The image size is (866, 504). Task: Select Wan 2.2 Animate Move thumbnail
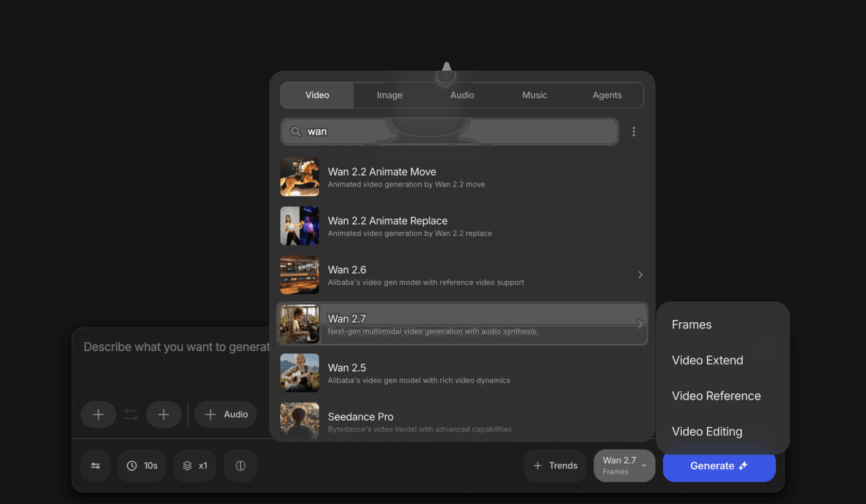click(299, 177)
